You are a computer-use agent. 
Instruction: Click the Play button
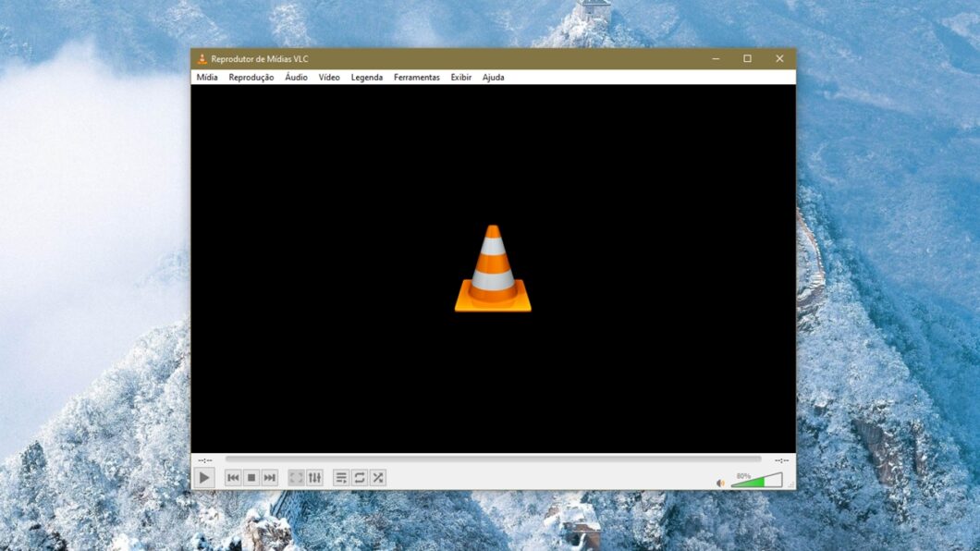tap(205, 478)
